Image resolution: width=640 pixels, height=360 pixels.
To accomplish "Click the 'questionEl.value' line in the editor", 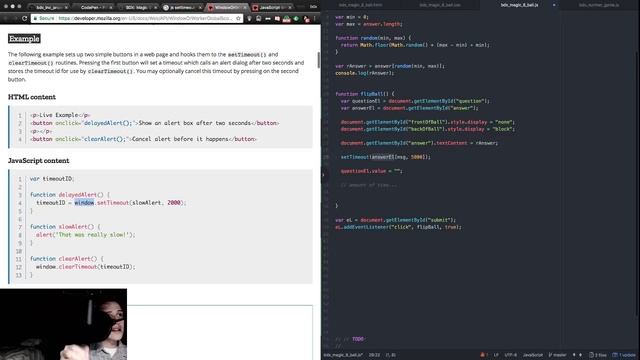I will click(371, 171).
